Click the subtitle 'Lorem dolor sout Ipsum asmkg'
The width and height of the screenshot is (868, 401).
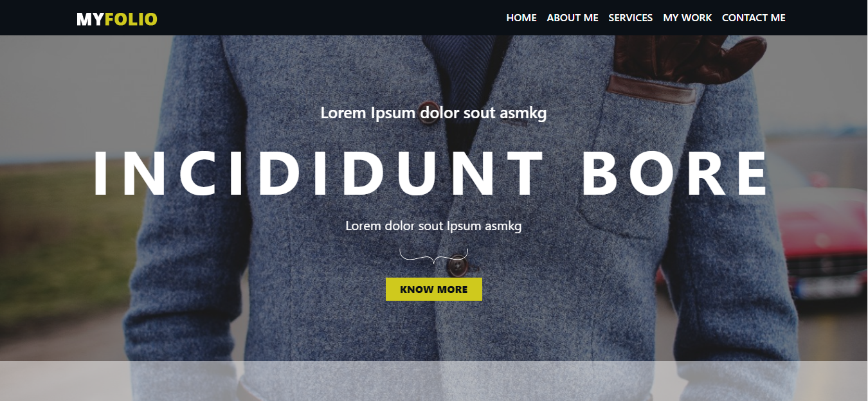click(433, 226)
